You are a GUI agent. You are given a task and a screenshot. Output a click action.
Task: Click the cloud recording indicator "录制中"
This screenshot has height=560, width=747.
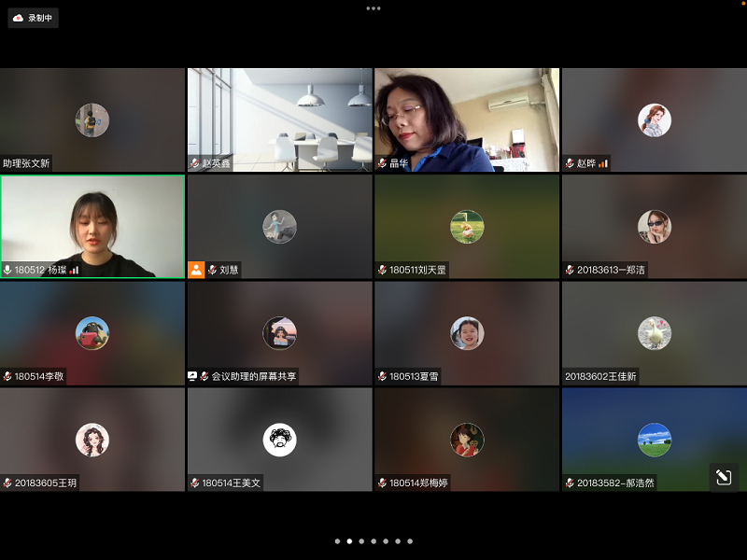tap(33, 18)
